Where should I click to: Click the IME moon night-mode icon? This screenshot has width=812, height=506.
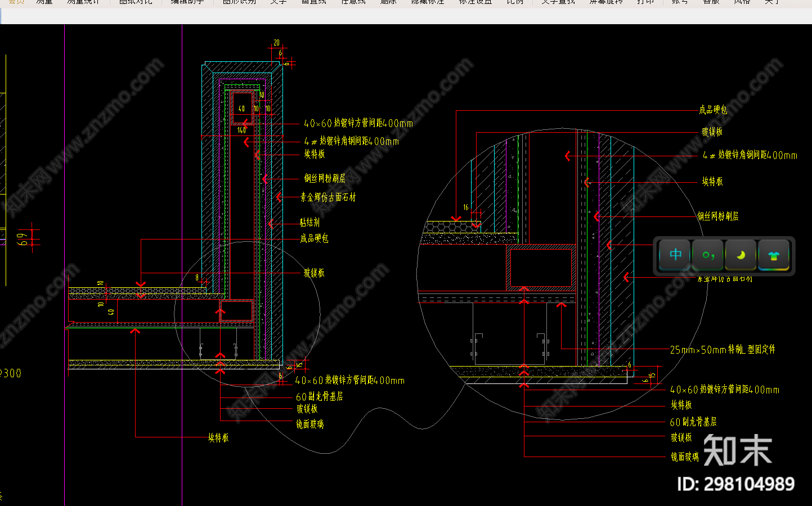coord(741,255)
